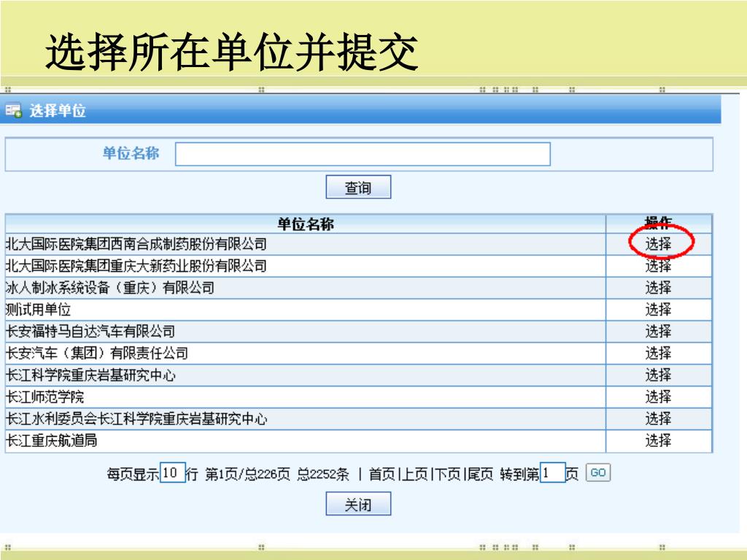Viewport: 747px width, 560px height.
Task: Click the text 北大国际医院集团西南合成制药股份有限公司
Action: pyautogui.click(x=136, y=244)
